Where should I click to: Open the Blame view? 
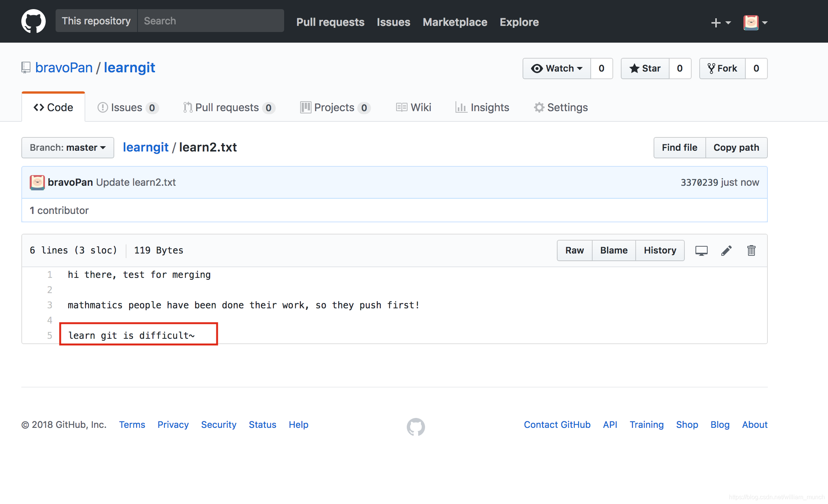614,250
